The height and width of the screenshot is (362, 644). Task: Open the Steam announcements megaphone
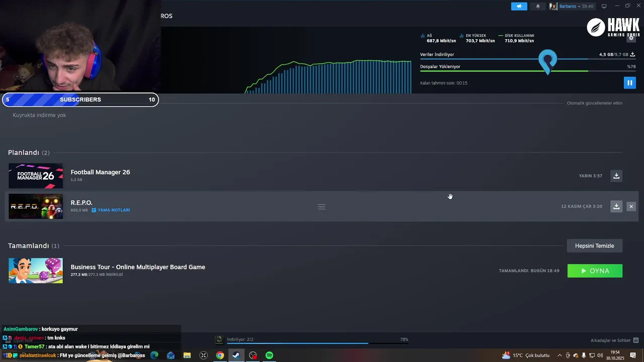[x=519, y=6]
